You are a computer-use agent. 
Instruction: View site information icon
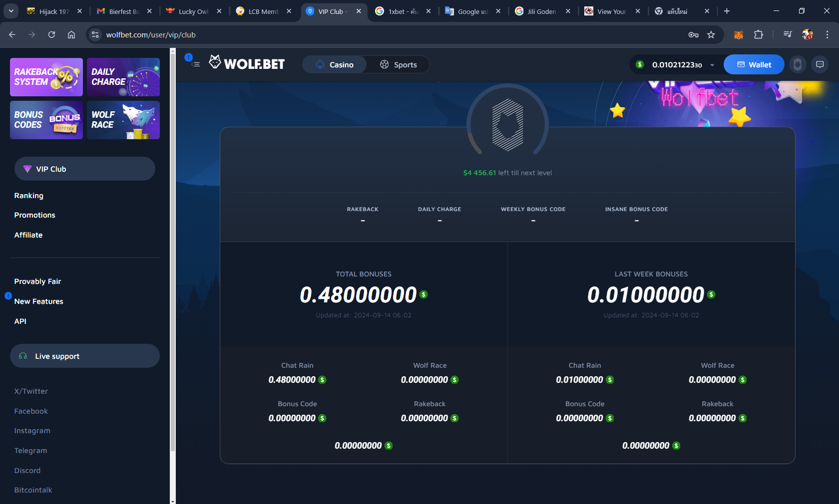tap(95, 34)
